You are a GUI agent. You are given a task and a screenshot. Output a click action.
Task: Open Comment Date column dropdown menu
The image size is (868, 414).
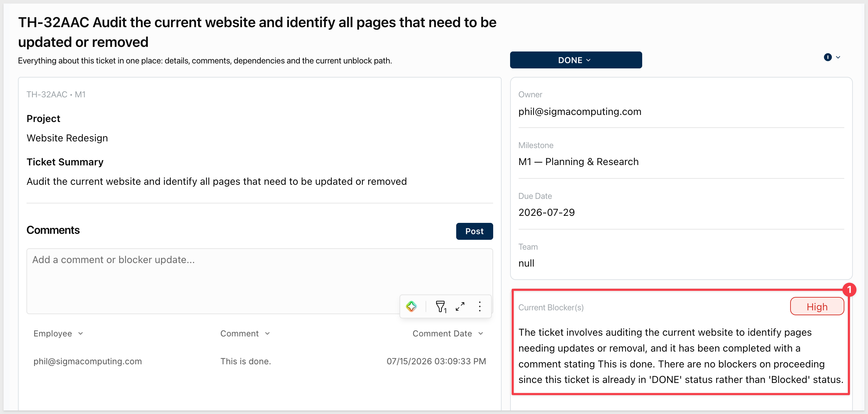(x=481, y=333)
